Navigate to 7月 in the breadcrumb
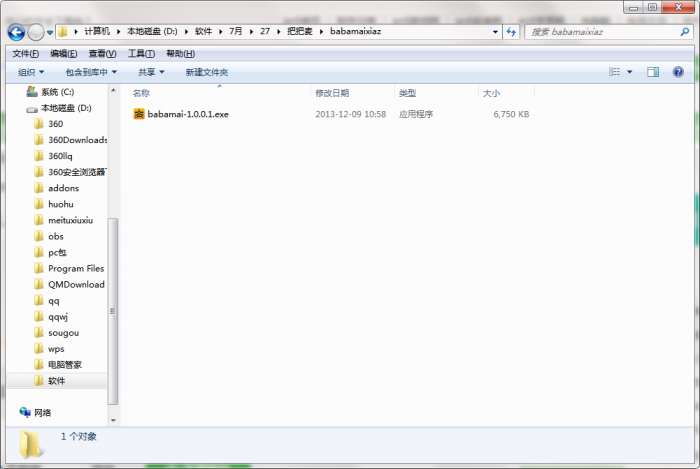700x469 pixels. click(236, 31)
